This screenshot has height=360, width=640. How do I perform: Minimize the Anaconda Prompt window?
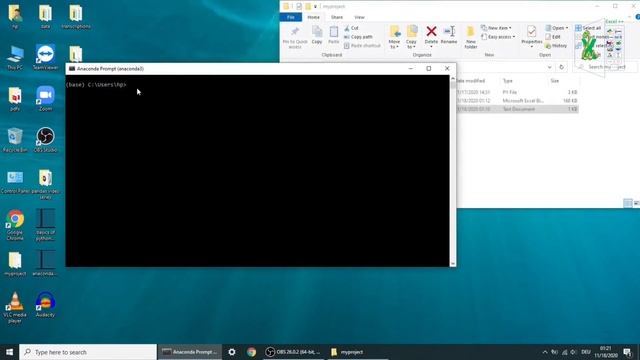[x=411, y=69]
